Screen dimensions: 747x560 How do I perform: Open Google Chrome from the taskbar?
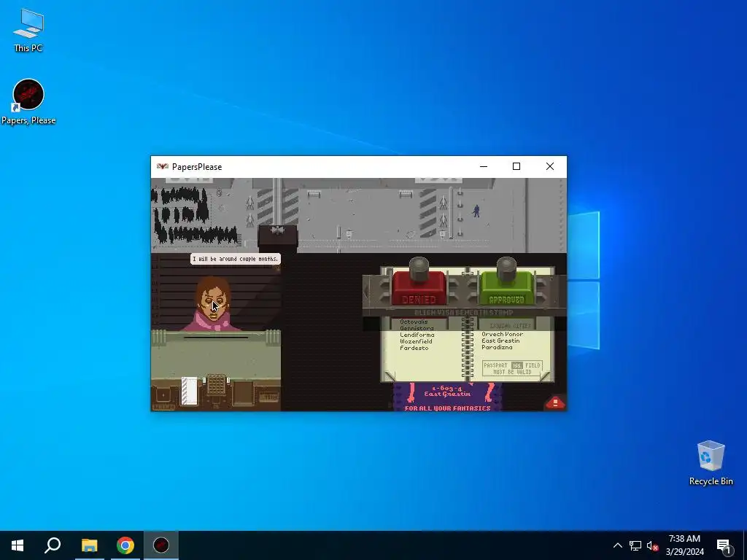click(125, 545)
